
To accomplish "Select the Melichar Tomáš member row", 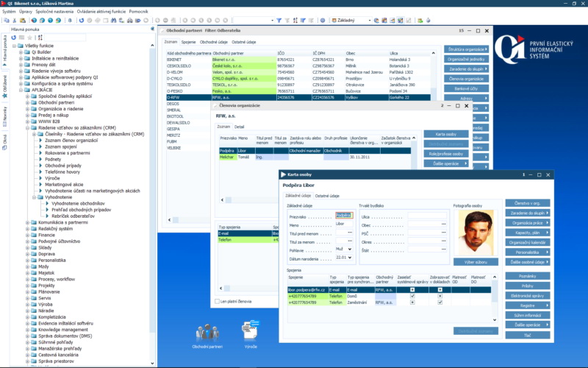I will (315, 157).
